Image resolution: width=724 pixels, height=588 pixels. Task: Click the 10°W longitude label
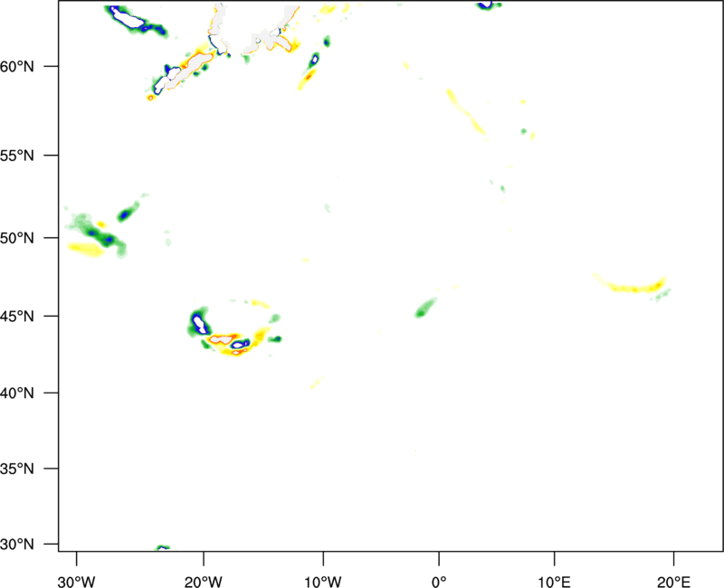(x=323, y=582)
